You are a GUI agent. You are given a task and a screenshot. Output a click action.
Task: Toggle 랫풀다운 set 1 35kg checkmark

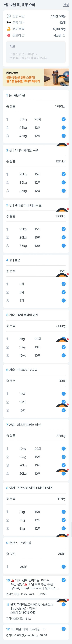coord(64,119)
